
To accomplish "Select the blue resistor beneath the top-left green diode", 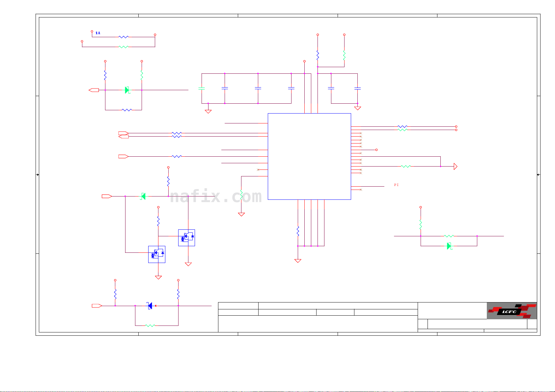I will (x=127, y=110).
